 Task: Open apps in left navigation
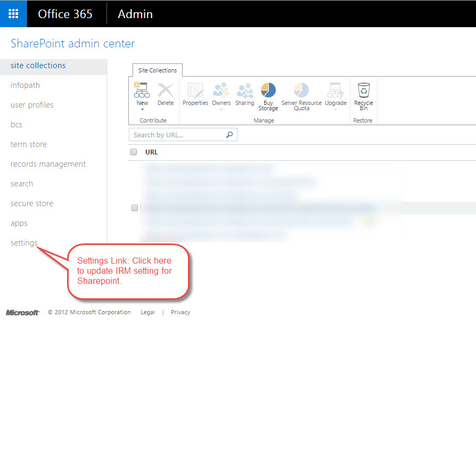click(19, 224)
